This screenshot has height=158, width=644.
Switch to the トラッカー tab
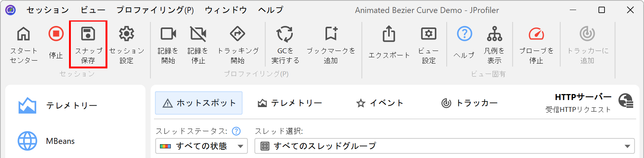click(x=469, y=103)
